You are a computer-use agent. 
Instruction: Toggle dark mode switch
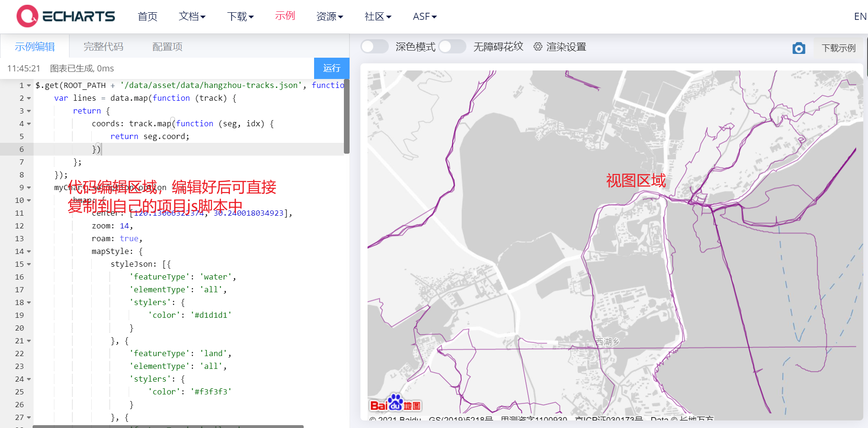click(x=375, y=46)
